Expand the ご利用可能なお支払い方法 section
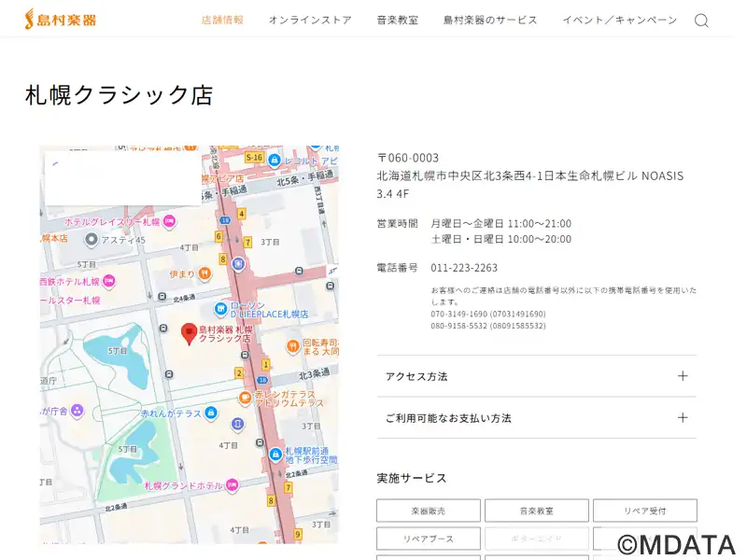This screenshot has width=747, height=560. 536,418
